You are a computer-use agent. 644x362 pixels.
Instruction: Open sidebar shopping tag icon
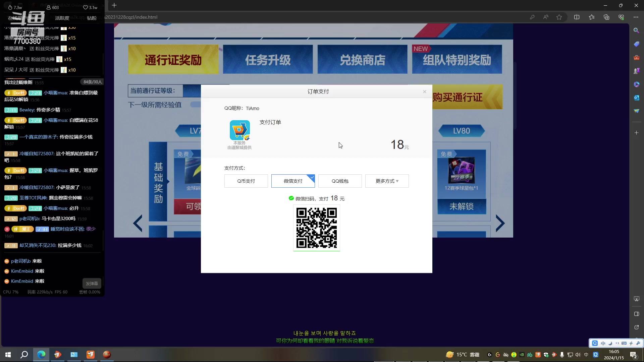636,44
